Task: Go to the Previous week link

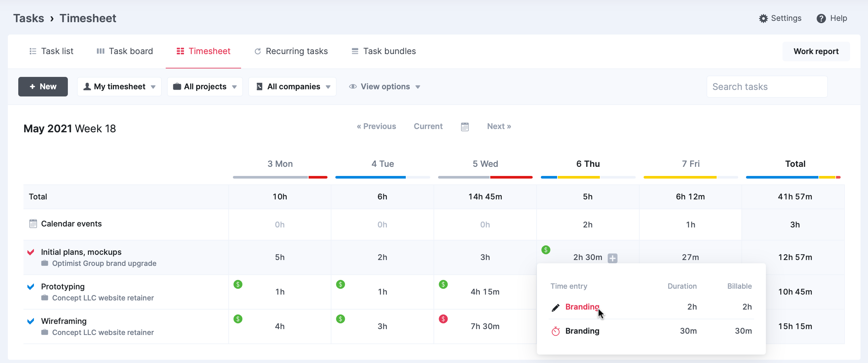Action: 376,126
